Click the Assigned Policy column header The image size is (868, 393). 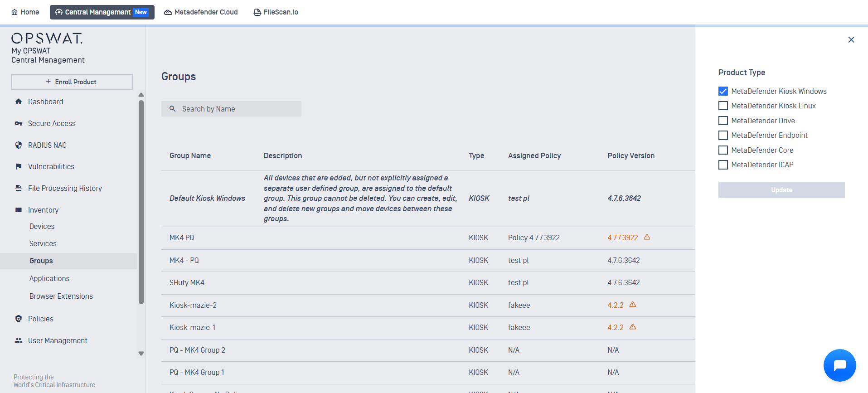pyautogui.click(x=534, y=155)
